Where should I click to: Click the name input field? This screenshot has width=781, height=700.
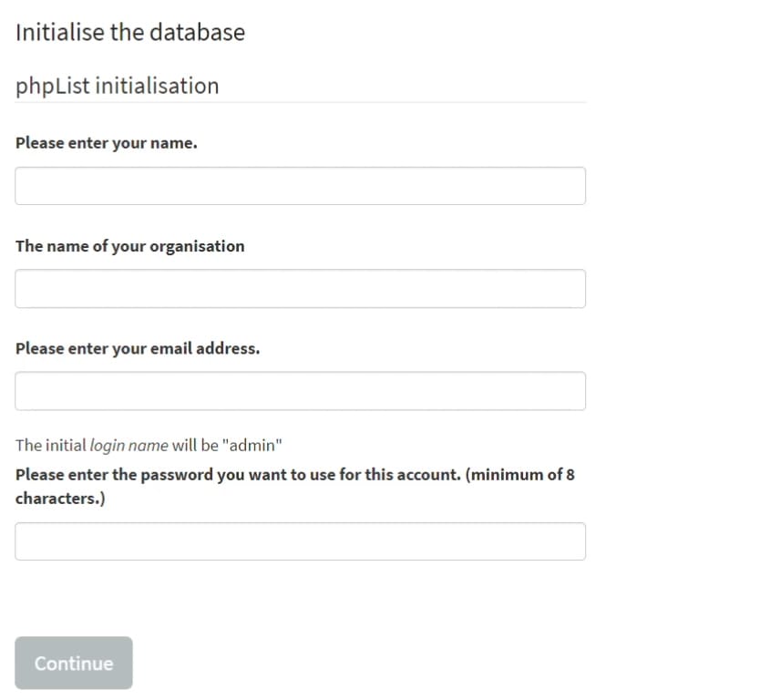pos(301,186)
